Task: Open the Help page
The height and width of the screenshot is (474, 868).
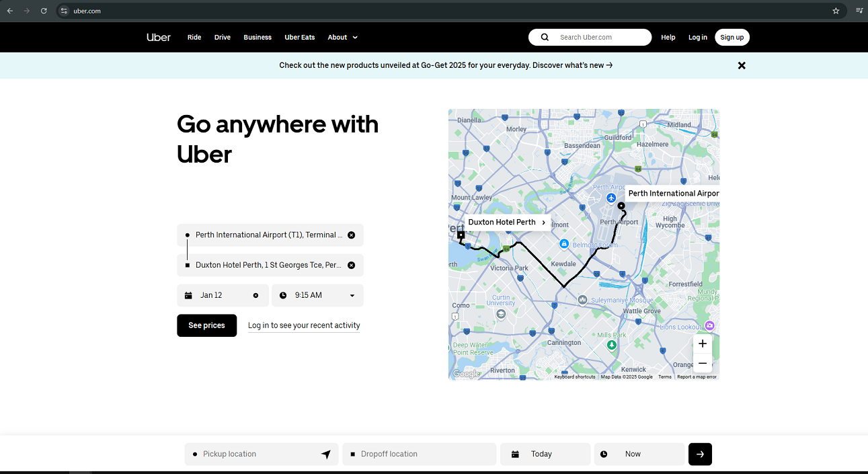Action: 668,37
